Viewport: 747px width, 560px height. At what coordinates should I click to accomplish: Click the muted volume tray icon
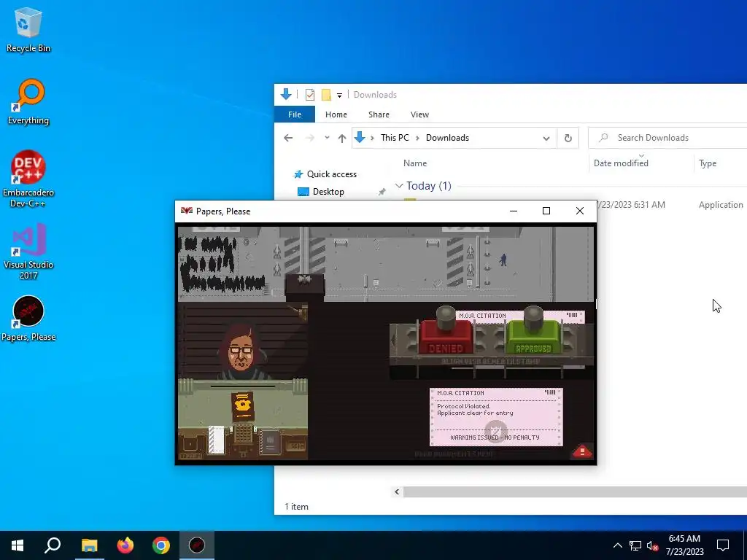click(x=653, y=545)
